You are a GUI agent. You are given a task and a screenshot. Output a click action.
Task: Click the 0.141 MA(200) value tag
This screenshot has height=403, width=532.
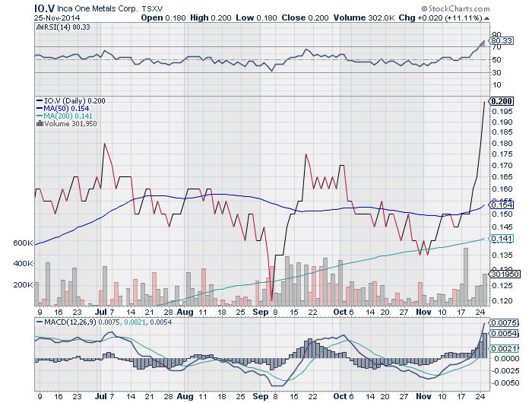click(x=502, y=239)
